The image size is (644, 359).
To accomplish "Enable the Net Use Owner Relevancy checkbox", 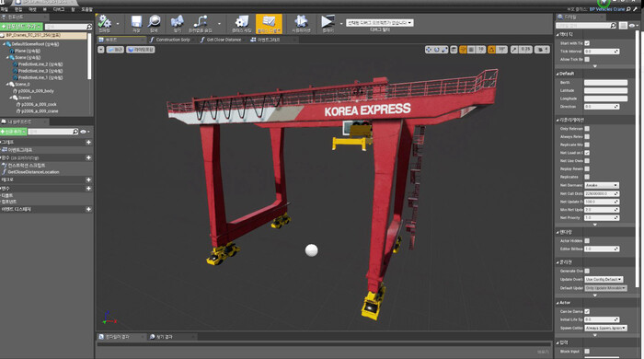I will [x=587, y=160].
